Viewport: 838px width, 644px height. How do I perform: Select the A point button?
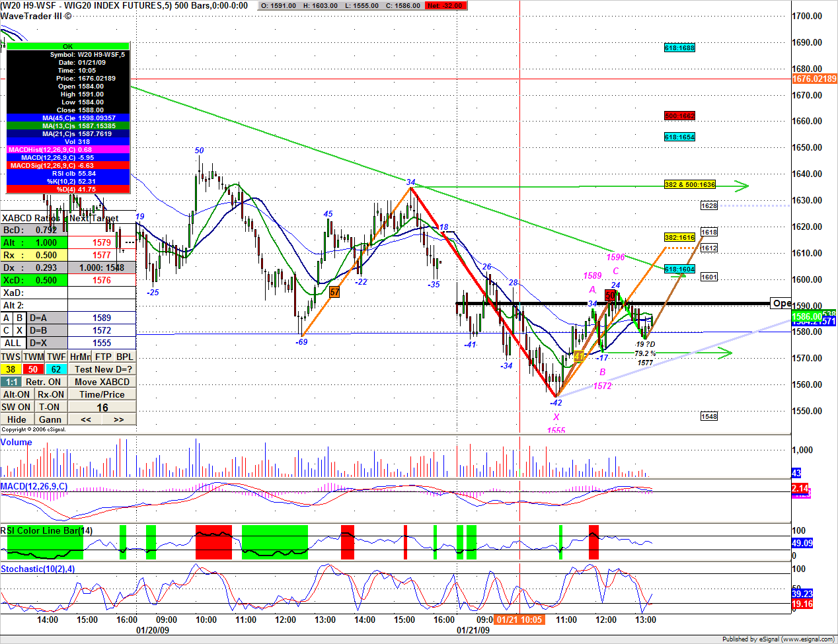click(x=7, y=318)
